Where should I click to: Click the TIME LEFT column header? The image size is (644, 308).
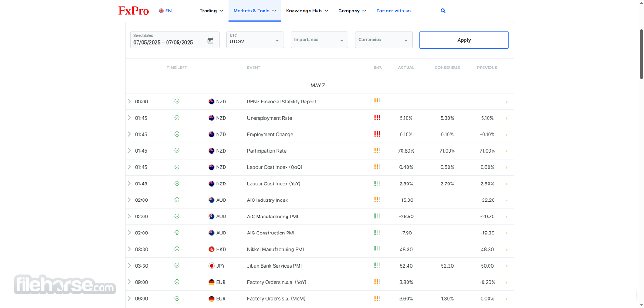coord(177,68)
